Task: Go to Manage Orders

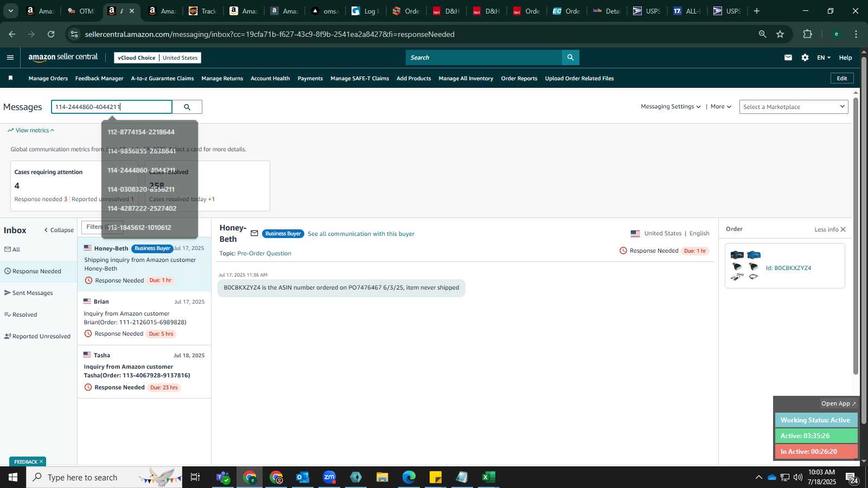Action: click(48, 78)
